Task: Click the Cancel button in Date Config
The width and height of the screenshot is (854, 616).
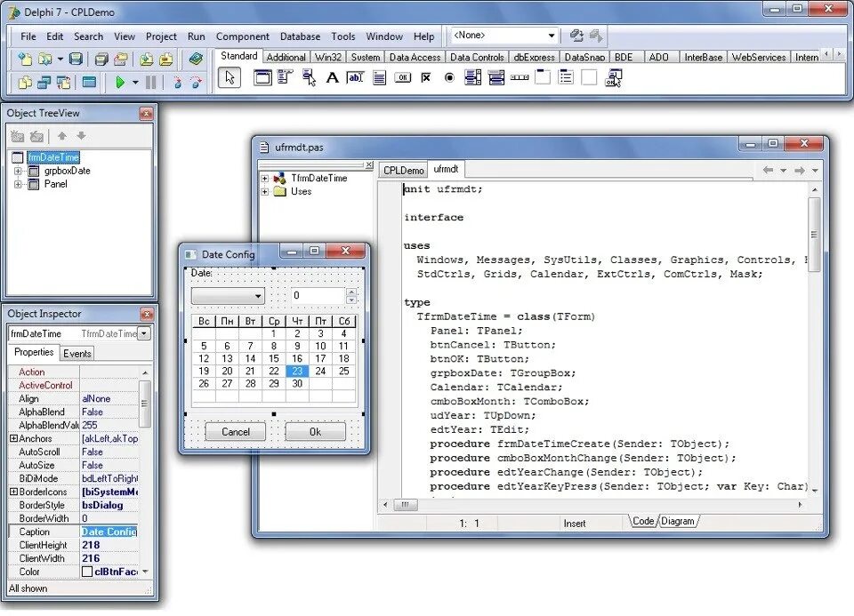Action: coord(235,432)
